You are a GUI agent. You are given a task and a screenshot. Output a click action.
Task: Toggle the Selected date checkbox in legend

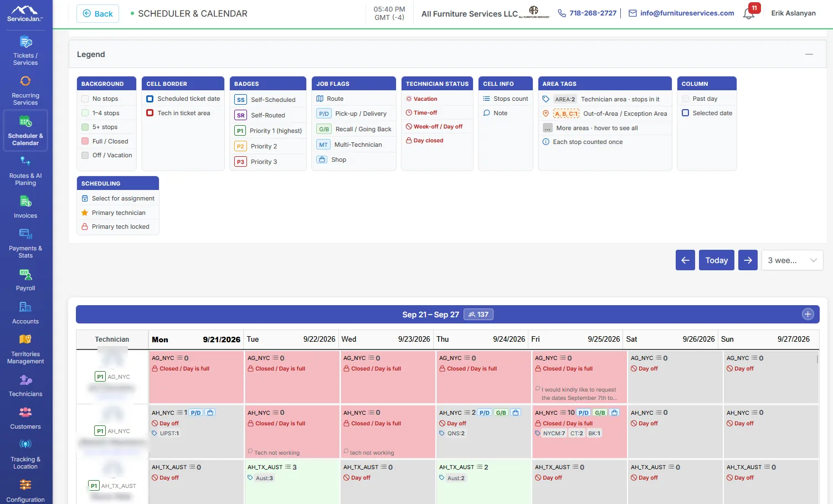click(685, 113)
